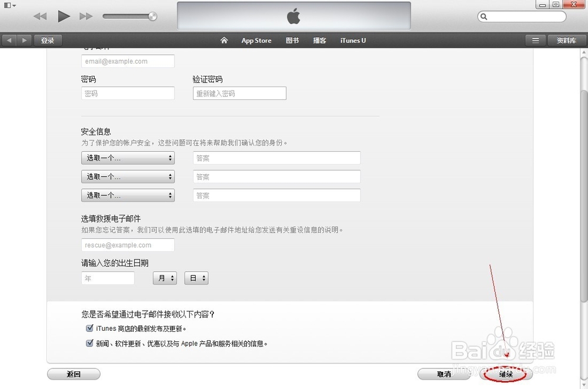This screenshot has width=588, height=389.
Task: Click the rescue@example.com email input field
Action: [128, 245]
